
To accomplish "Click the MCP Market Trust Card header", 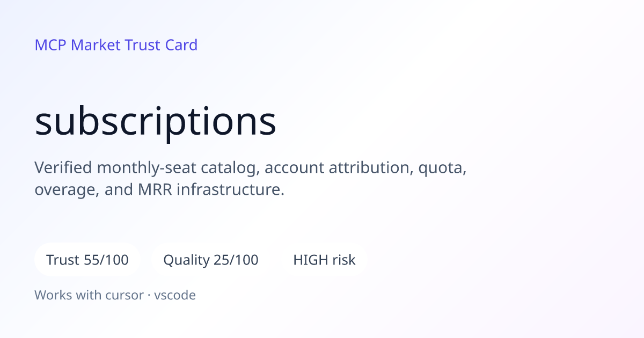I will click(116, 45).
